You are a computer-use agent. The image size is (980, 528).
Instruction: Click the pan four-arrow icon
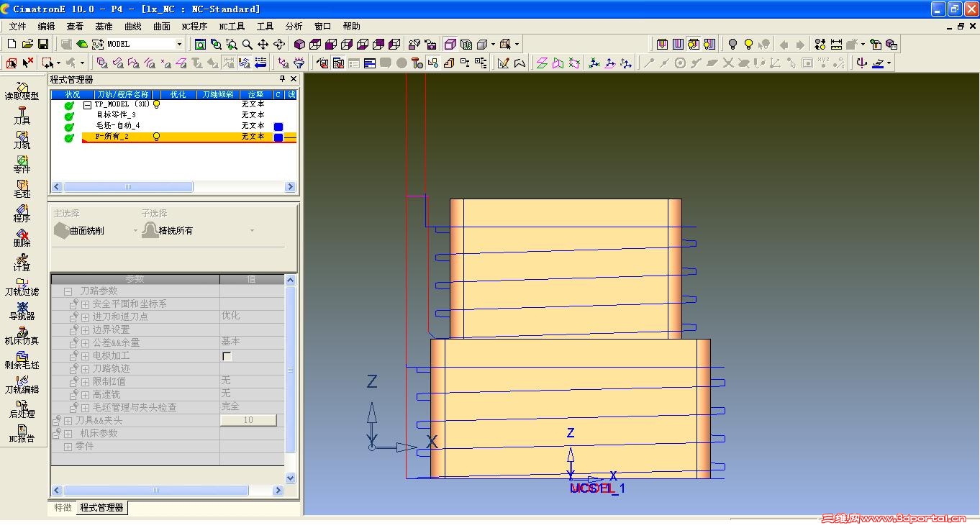pyautogui.click(x=263, y=44)
